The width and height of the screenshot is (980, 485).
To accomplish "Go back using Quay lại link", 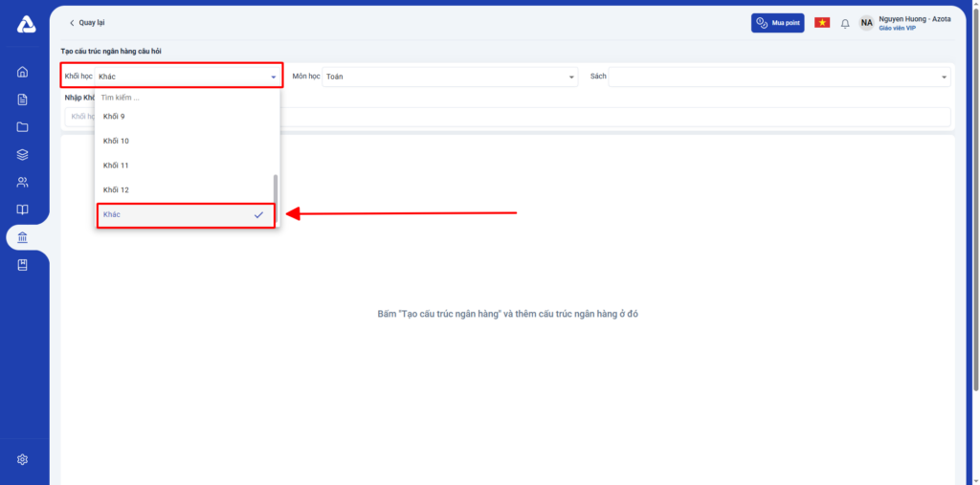I will (x=87, y=23).
